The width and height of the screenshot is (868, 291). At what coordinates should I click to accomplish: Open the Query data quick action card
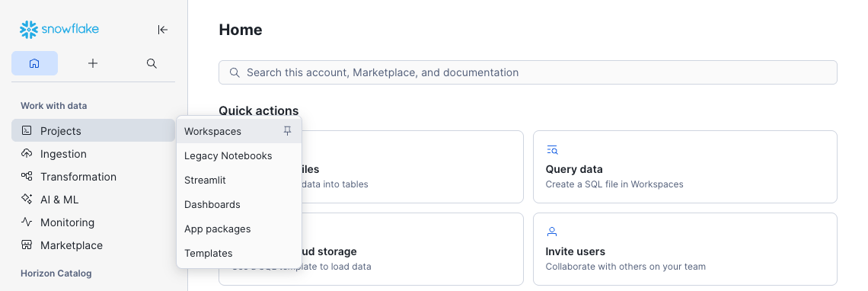pos(685,167)
